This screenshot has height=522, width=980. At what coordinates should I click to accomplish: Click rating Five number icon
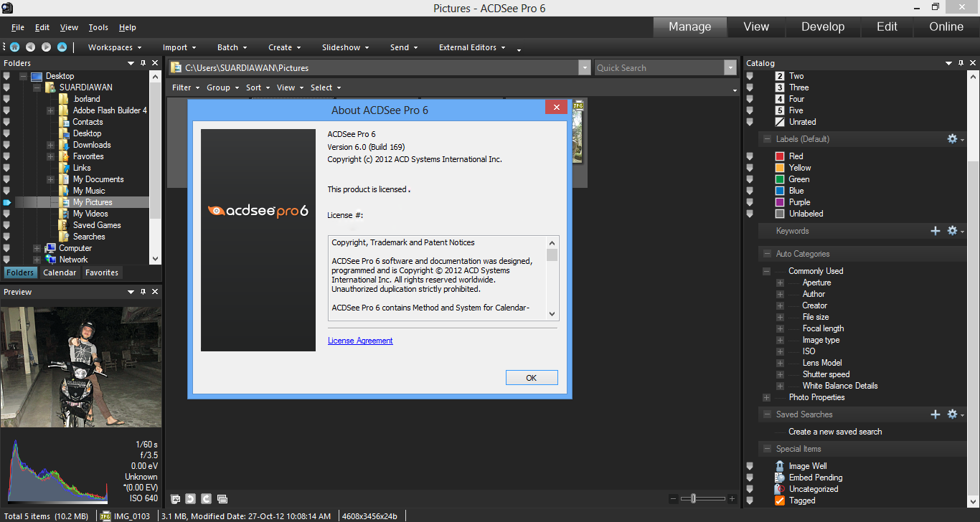[x=780, y=110]
